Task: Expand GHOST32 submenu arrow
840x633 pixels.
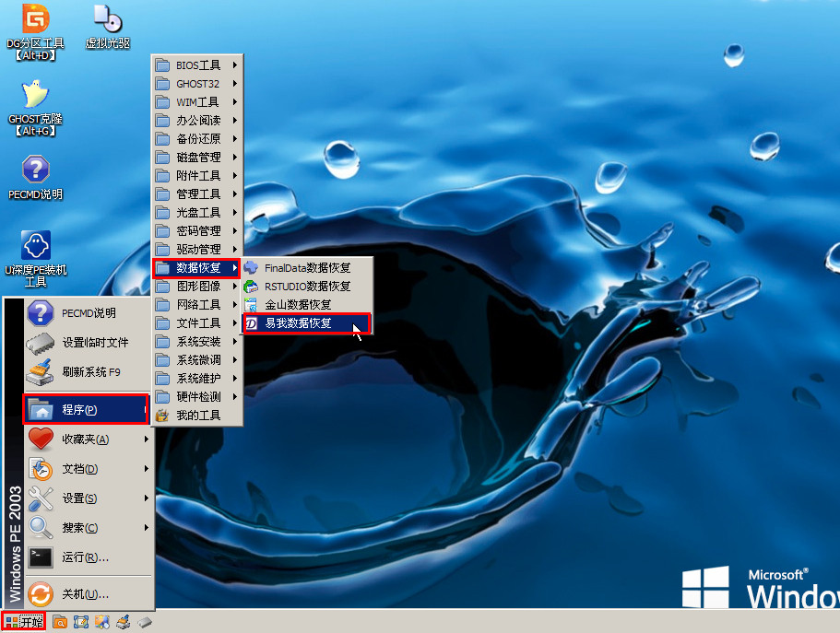Action: pyautogui.click(x=234, y=84)
